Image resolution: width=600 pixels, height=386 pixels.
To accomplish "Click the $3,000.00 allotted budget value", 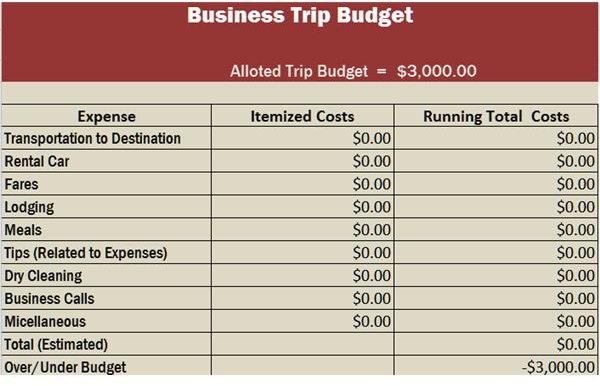I will click(x=437, y=71).
